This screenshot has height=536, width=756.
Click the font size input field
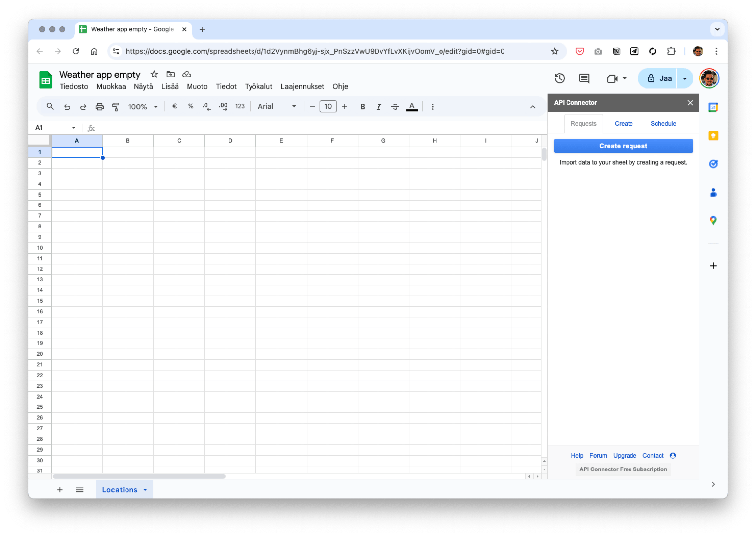point(328,107)
